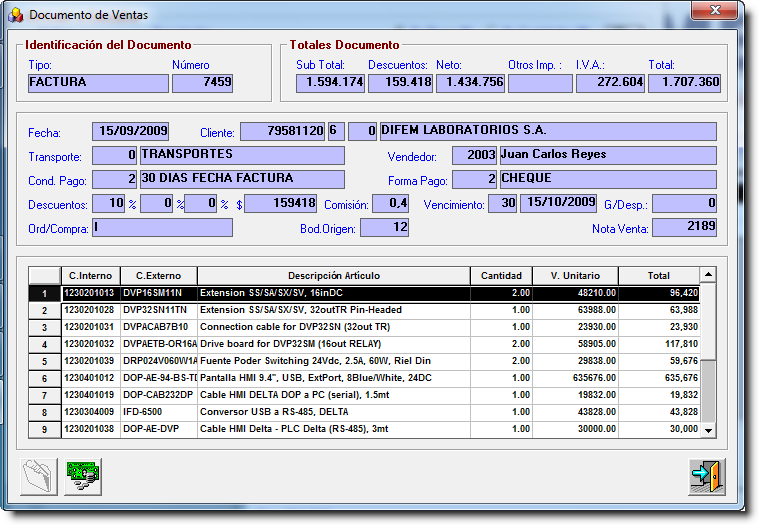Click the empty Otros Imp. field
The image size is (759, 525).
pos(540,83)
